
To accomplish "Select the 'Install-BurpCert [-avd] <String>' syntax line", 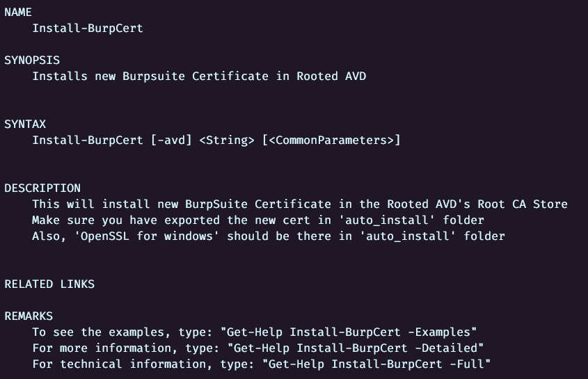I will pyautogui.click(x=216, y=140).
